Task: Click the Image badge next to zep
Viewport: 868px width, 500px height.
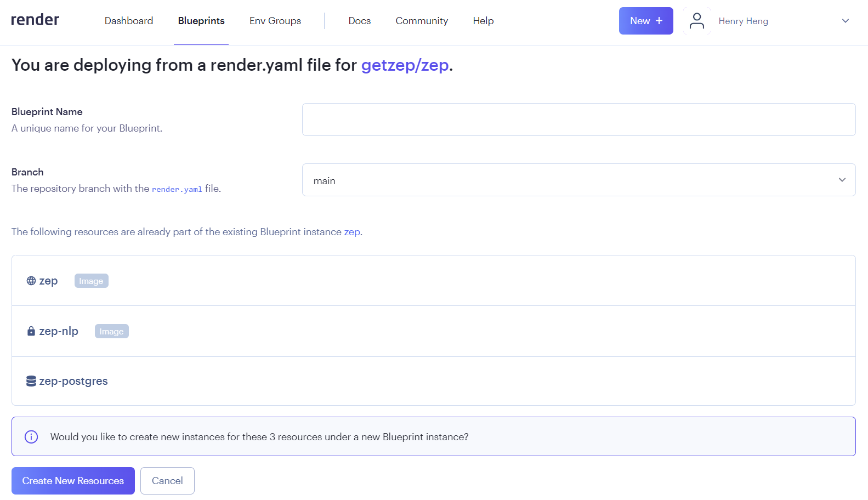Action: [91, 281]
